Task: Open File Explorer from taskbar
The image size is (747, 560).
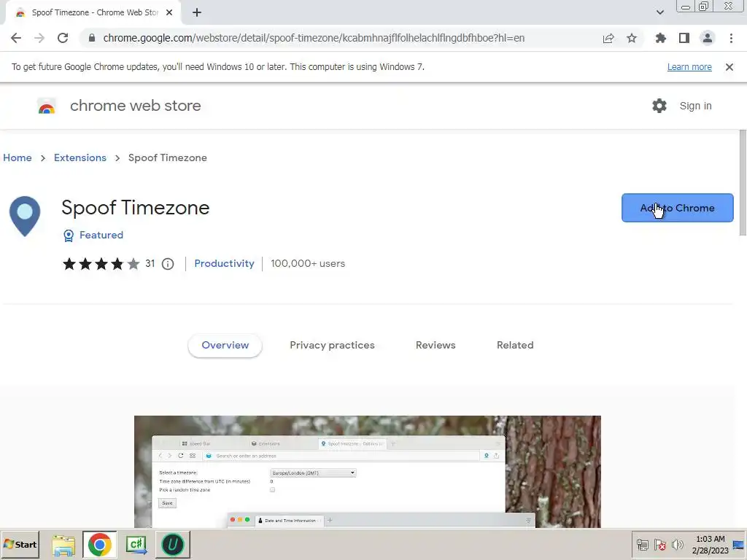Action: (63, 545)
